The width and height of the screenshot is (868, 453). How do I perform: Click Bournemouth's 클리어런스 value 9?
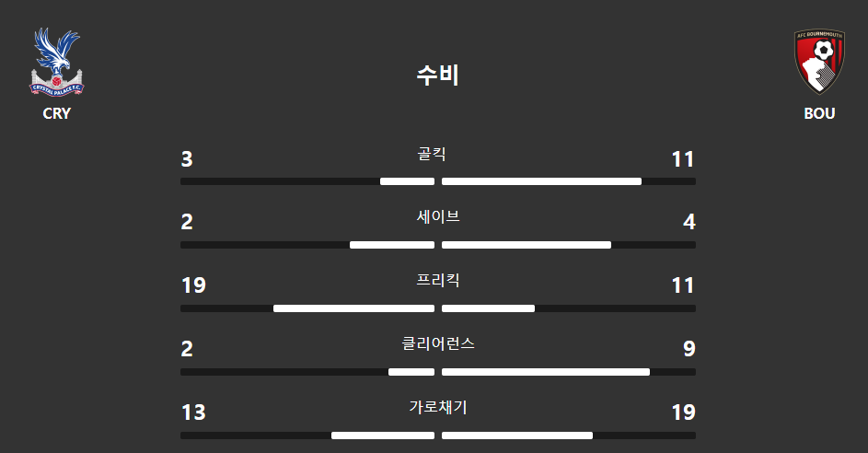tap(689, 349)
